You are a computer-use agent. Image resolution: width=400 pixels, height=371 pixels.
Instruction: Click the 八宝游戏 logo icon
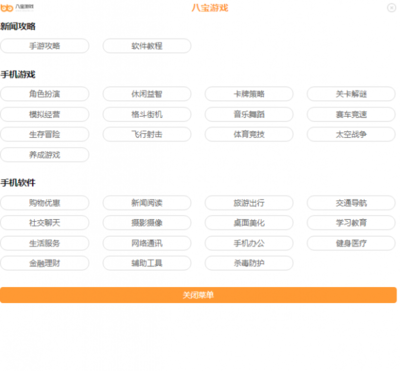tap(17, 7)
